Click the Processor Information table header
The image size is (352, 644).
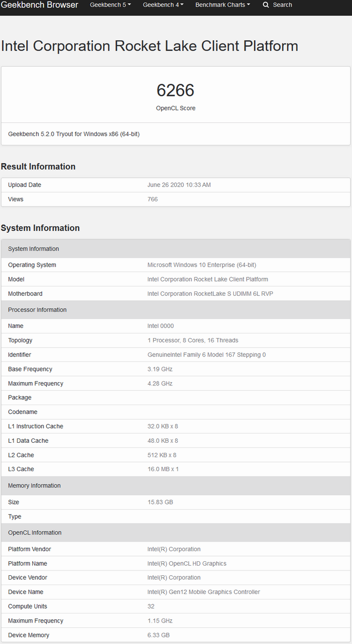176,310
